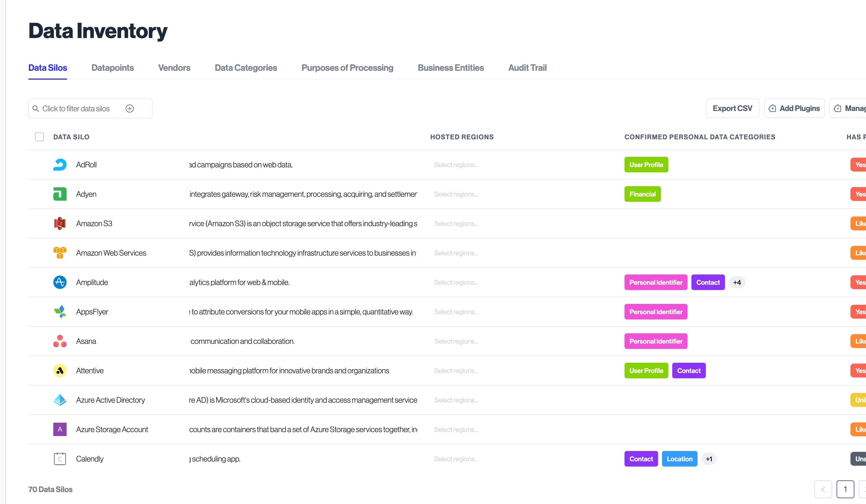Screen dimensions: 866x504
Task: Click the Financial category tag on Adyen
Action: 642,194
